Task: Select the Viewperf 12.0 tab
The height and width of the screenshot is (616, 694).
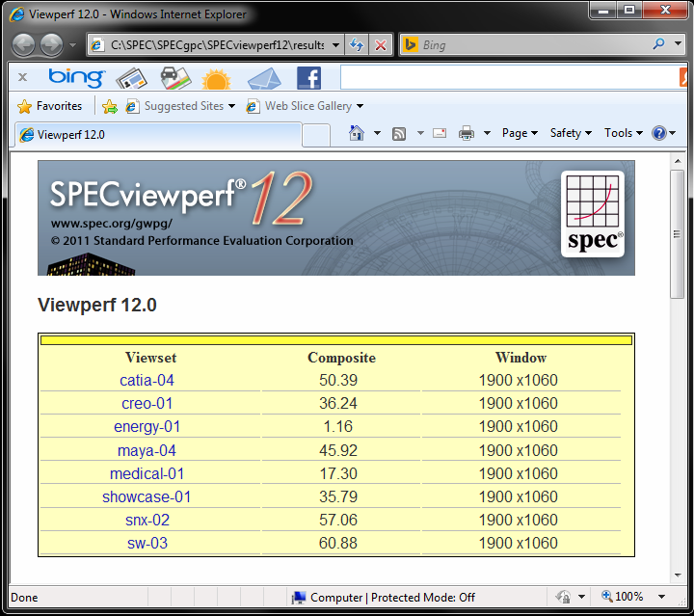Action: 158,135
